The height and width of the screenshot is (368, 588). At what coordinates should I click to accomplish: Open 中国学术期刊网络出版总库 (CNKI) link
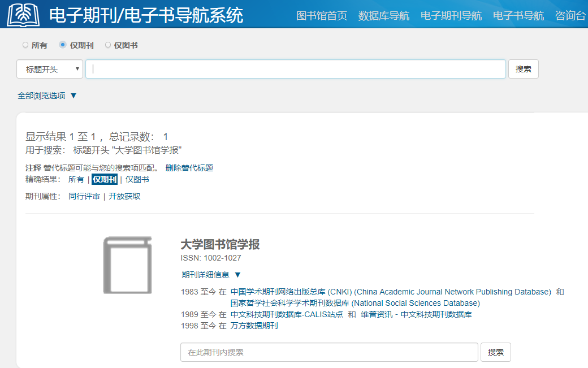391,292
